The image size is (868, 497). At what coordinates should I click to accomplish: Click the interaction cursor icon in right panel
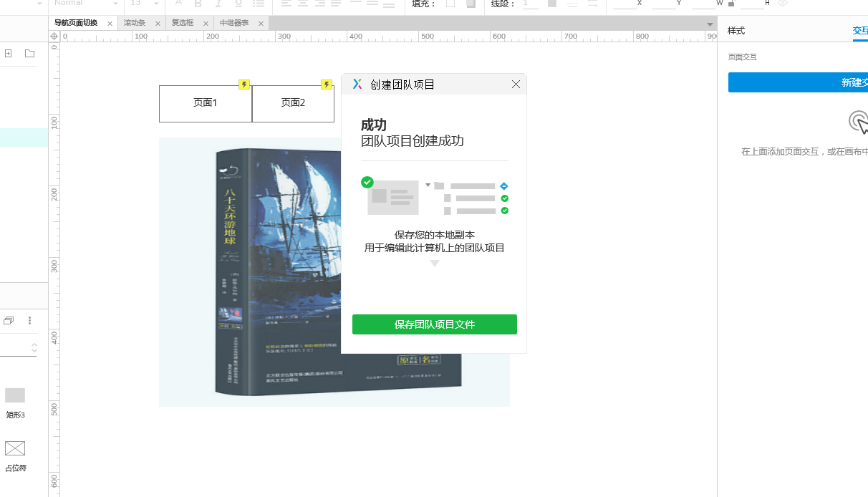[x=859, y=122]
